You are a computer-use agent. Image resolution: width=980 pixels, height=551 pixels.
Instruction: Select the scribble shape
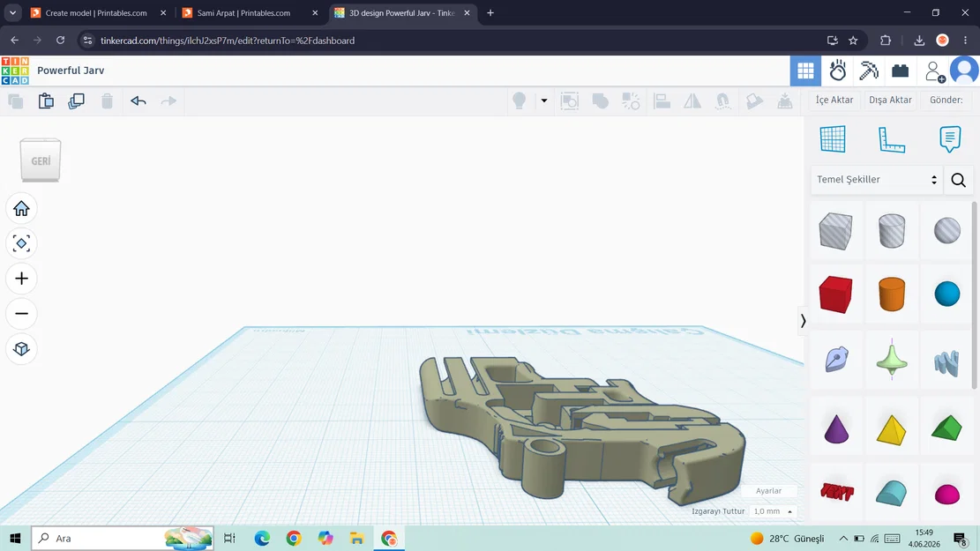pyautogui.click(x=835, y=360)
